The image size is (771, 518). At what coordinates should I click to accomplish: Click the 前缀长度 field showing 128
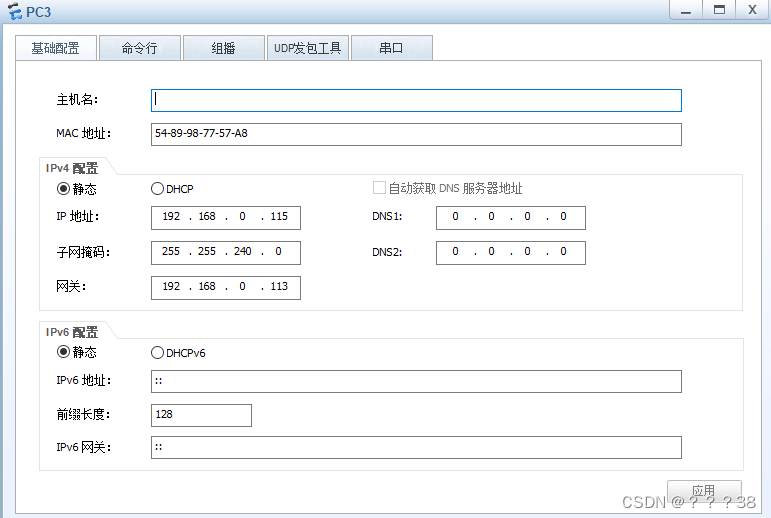(x=201, y=415)
